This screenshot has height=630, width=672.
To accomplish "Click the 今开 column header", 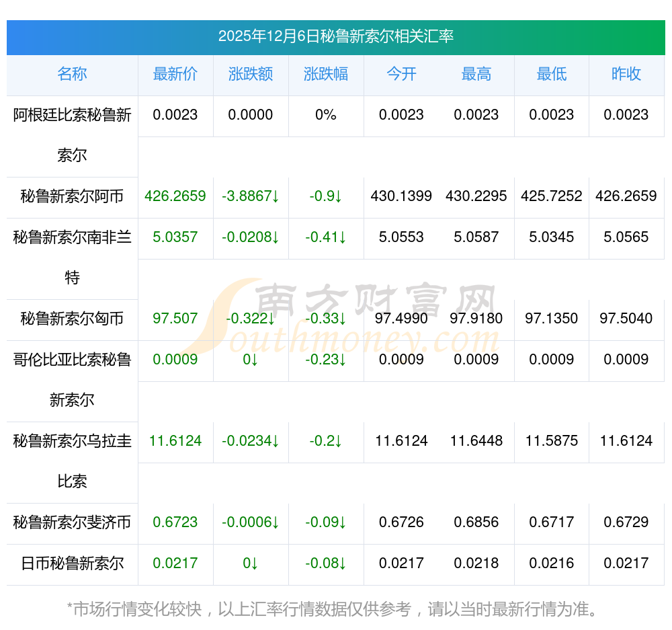I will click(x=401, y=75).
